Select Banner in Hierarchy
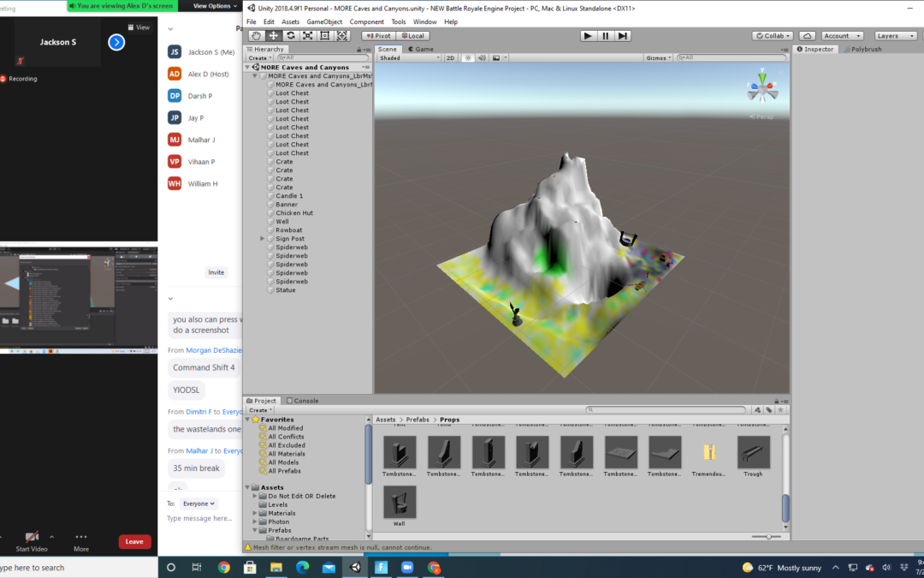 pos(287,205)
